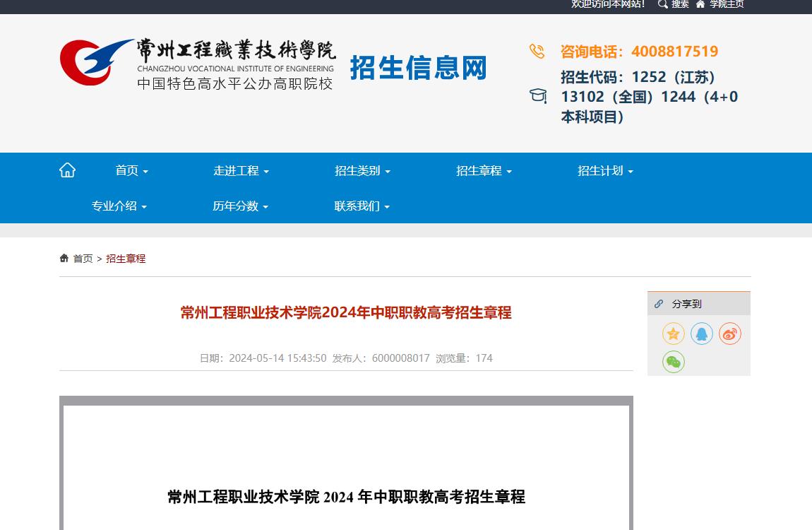Click the orange phone icon

click(x=537, y=52)
